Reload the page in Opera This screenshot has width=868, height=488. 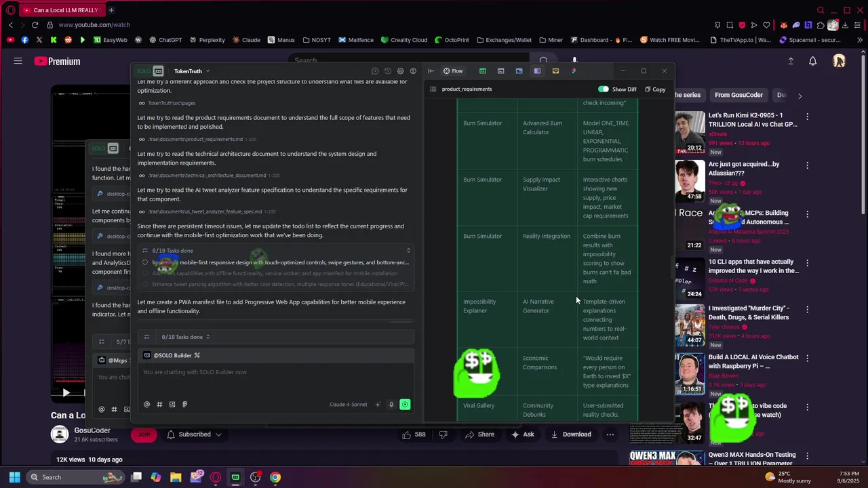pyautogui.click(x=35, y=25)
